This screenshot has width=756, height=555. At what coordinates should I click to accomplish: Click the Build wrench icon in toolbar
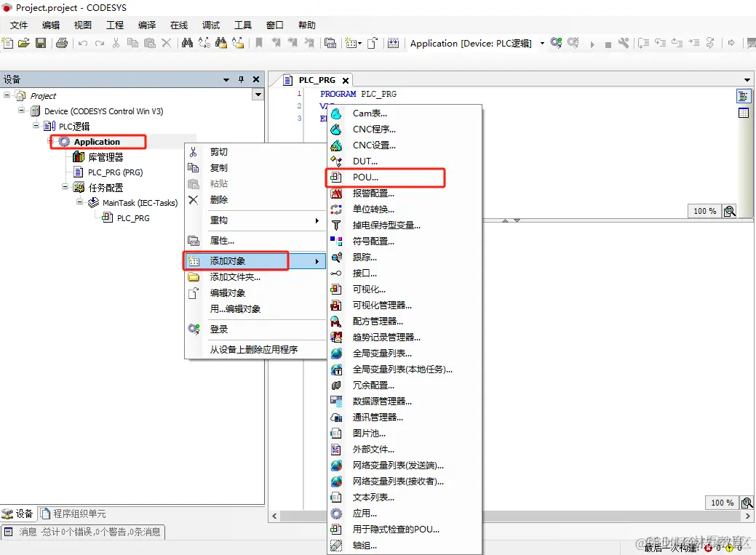click(x=624, y=43)
